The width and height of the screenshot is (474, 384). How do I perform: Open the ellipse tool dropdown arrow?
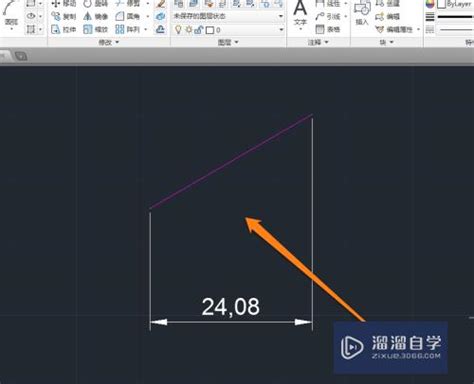point(40,16)
